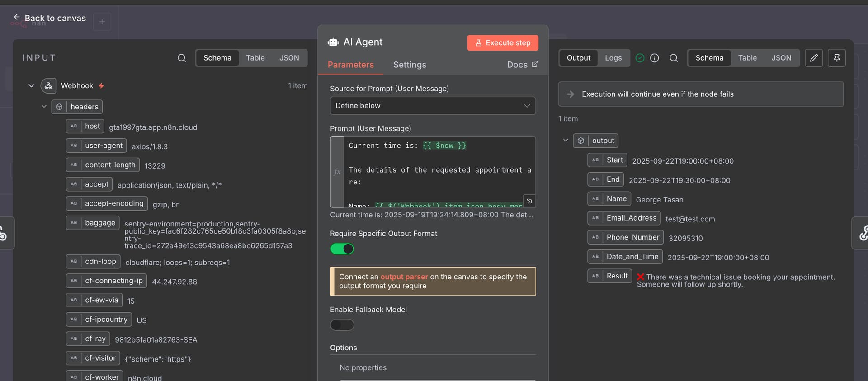Switch Output view to Table
This screenshot has height=381, width=868.
coord(747,58)
